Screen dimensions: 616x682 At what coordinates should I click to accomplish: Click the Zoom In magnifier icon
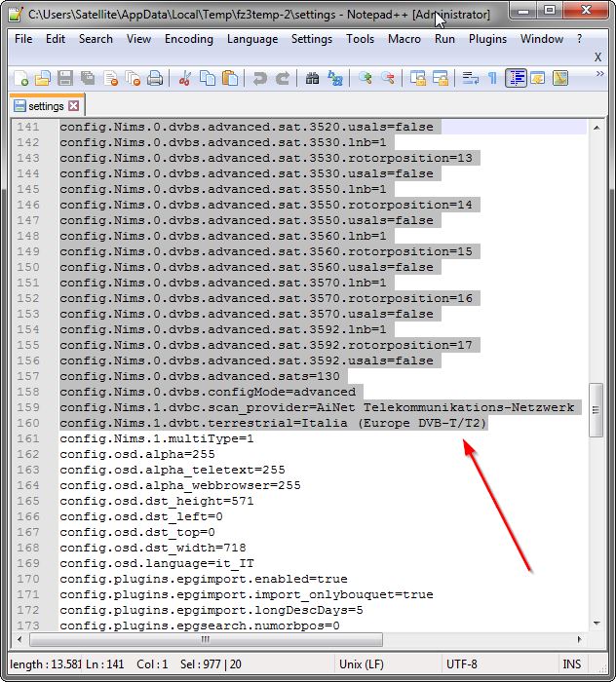click(x=365, y=78)
